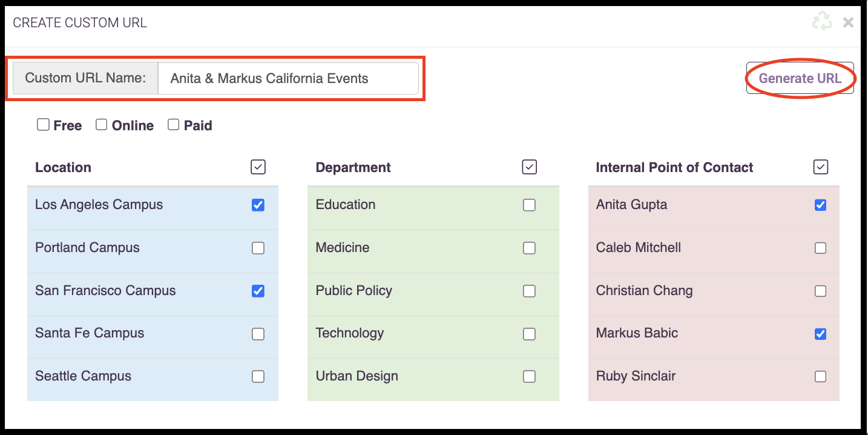Screen dimensions: 868x435
Task: Click the 'Technology' row text
Action: [350, 333]
